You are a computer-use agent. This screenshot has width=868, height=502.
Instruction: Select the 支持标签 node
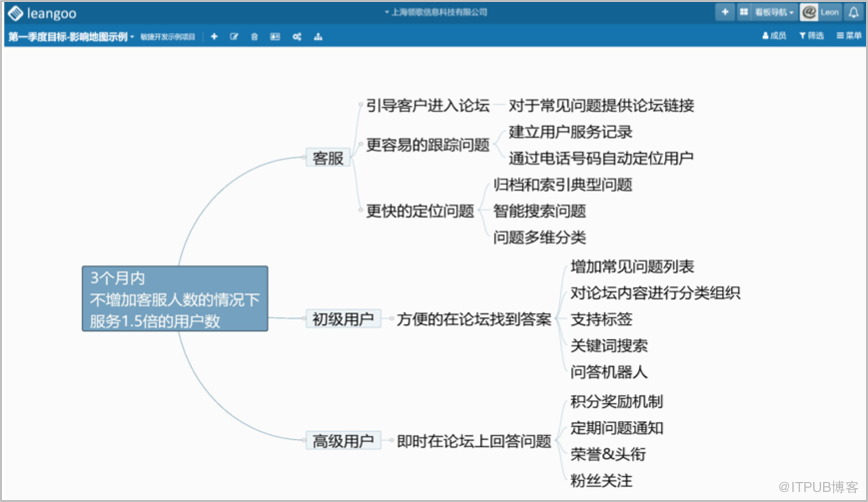coord(601,319)
